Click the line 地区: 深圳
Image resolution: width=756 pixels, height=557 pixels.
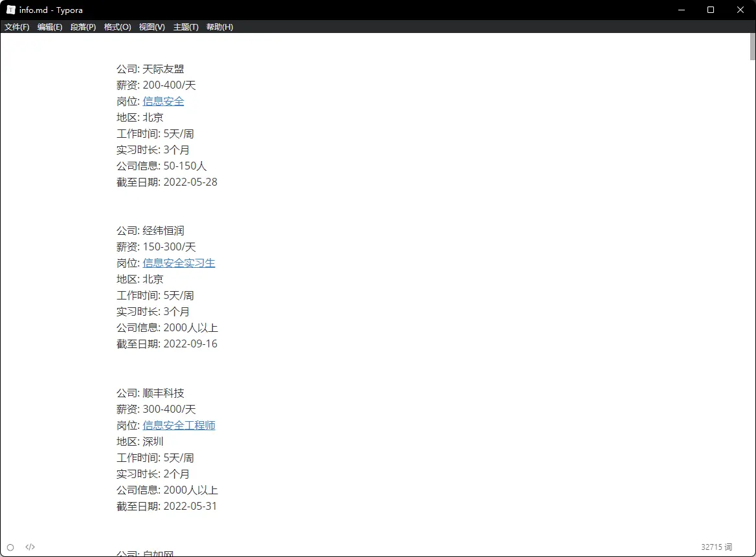point(140,442)
